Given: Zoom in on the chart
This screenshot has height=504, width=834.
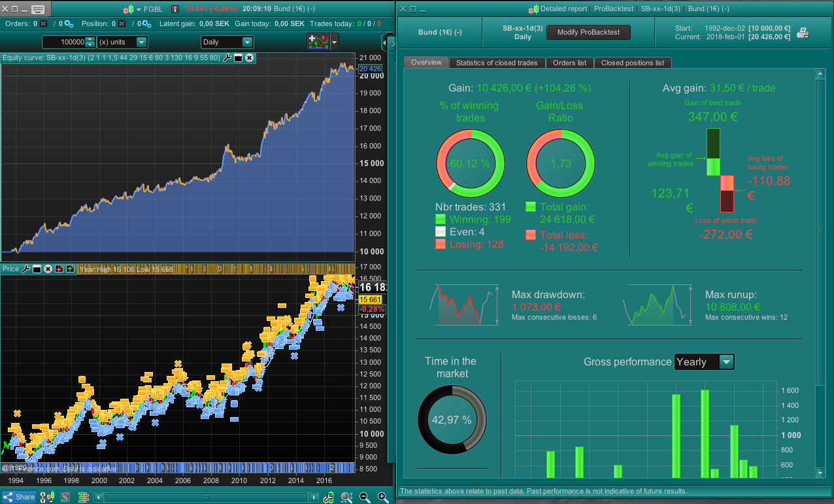Looking at the screenshot, I should click(383, 497).
